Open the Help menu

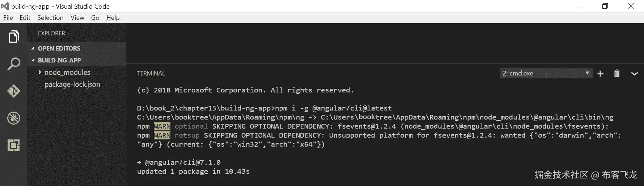pos(113,18)
